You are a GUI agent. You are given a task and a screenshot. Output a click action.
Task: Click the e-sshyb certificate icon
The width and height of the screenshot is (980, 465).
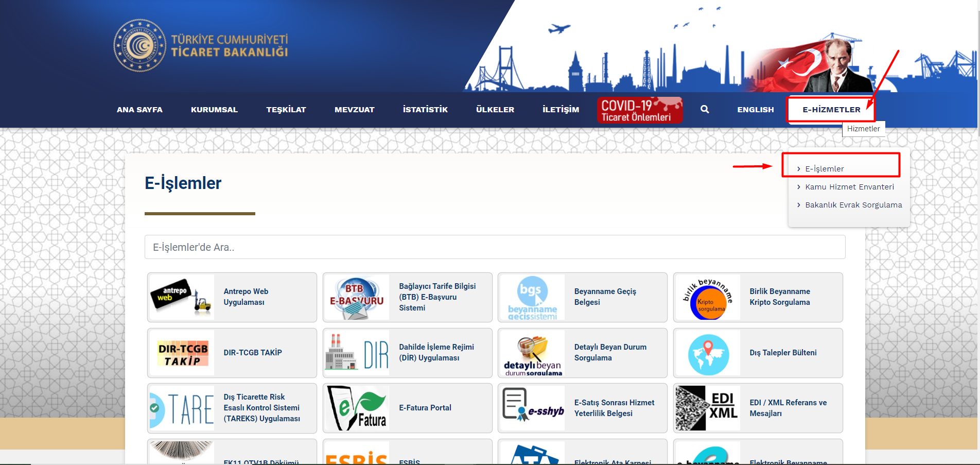(x=532, y=408)
